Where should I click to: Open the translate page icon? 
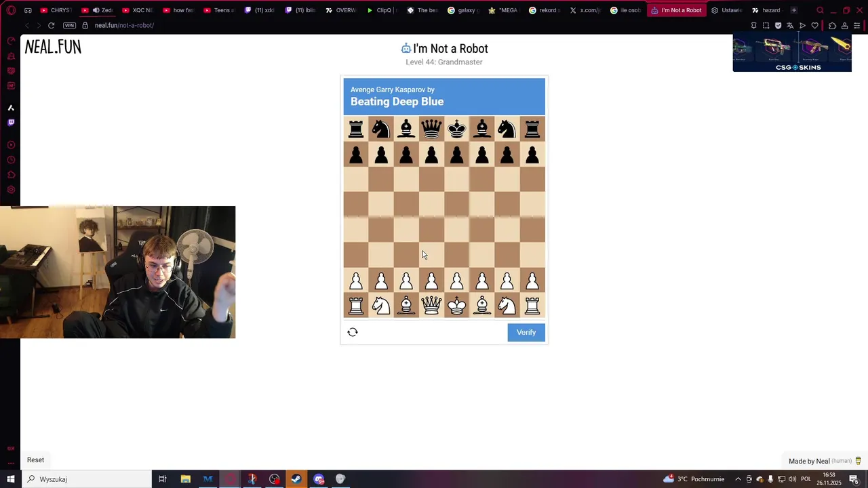(x=790, y=25)
